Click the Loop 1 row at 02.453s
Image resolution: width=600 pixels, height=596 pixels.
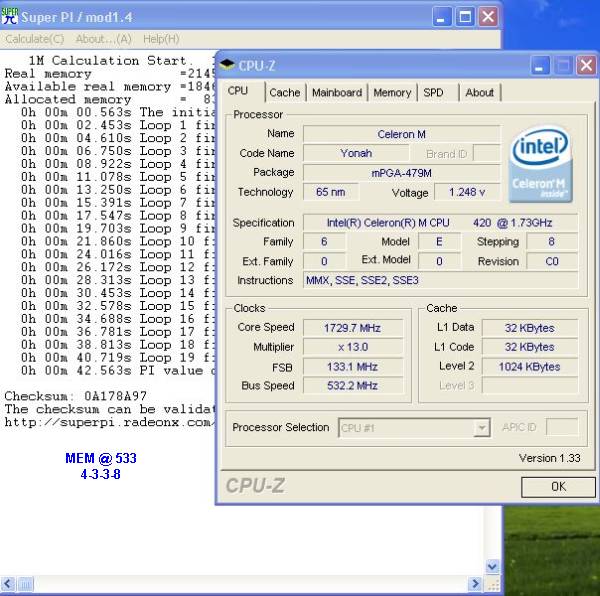pos(117,125)
